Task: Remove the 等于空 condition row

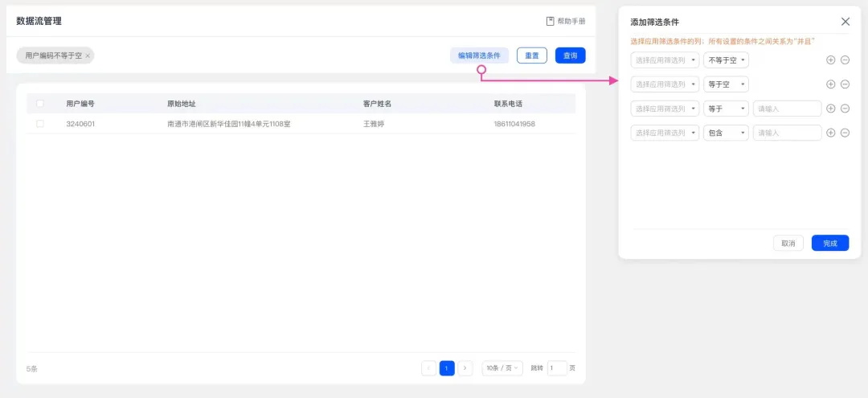Action: 845,84
